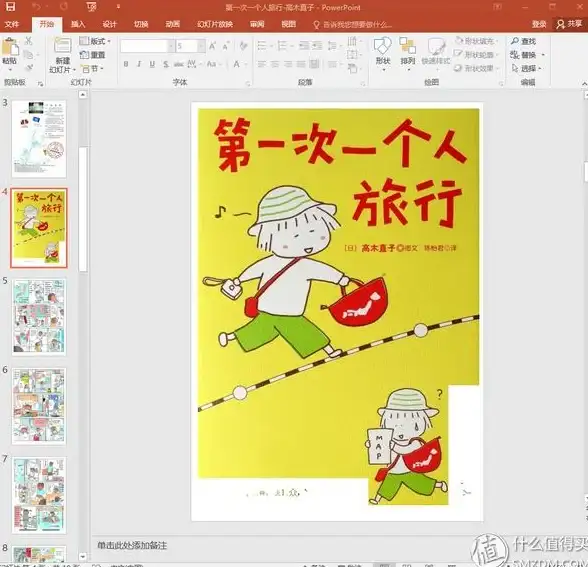Toggle Bold formatting

[126, 64]
